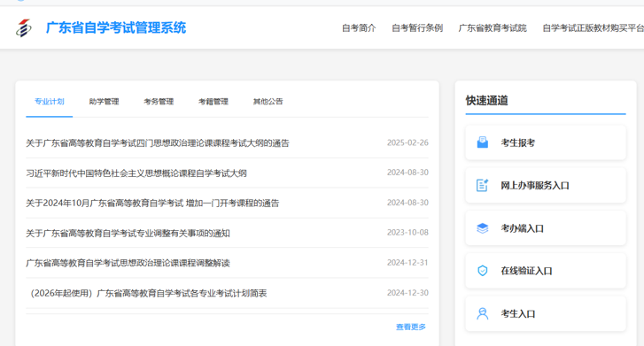
Task: Click the date 2025-02-26
Action: pos(407,142)
